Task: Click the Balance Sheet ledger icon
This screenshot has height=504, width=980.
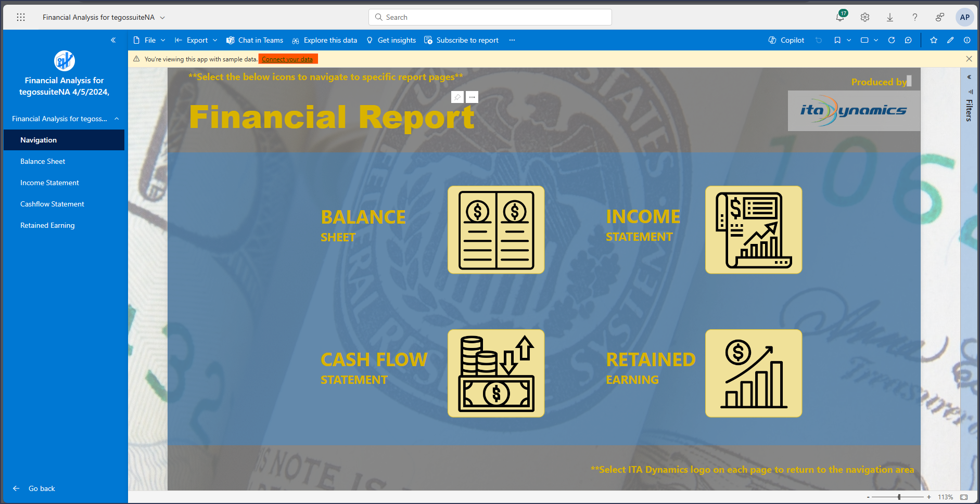Action: 495,230
